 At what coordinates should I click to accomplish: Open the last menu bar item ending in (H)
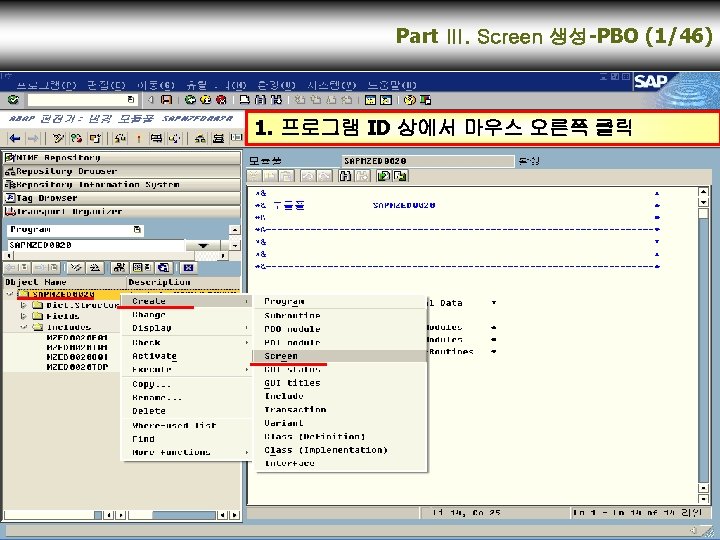tap(392, 85)
